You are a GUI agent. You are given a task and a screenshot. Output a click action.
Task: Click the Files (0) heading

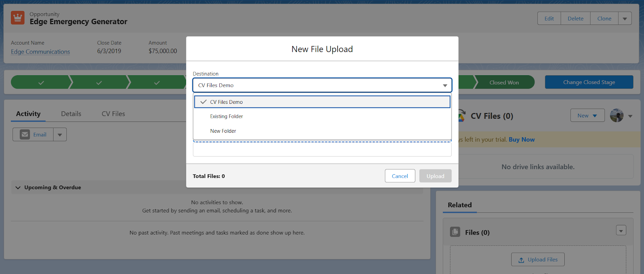coord(477,233)
